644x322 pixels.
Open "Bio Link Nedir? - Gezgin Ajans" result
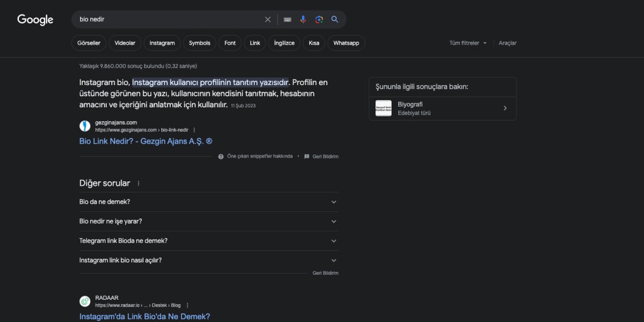click(146, 141)
